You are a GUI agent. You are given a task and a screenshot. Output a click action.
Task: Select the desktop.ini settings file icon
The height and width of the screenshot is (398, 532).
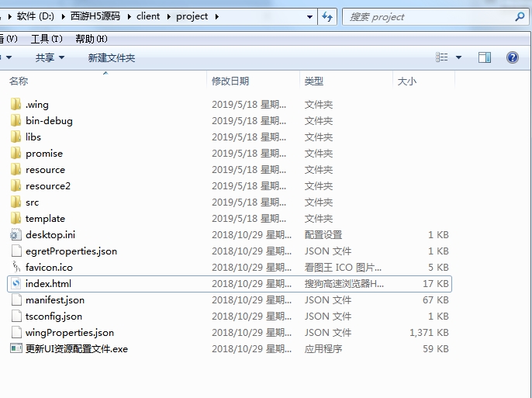[x=16, y=234]
